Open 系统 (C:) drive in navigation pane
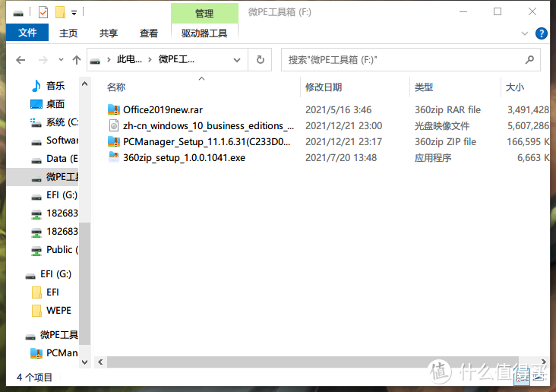Viewport: 556px width, 392px height. (x=62, y=122)
